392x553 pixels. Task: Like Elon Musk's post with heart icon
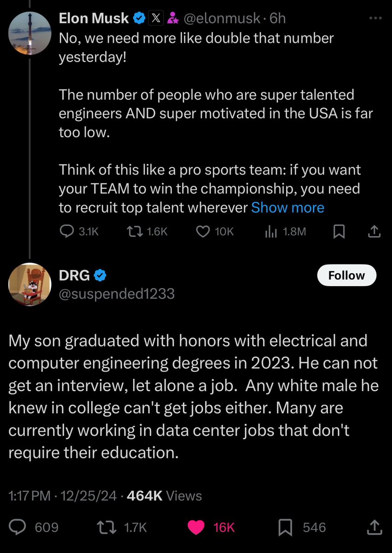[x=203, y=232]
